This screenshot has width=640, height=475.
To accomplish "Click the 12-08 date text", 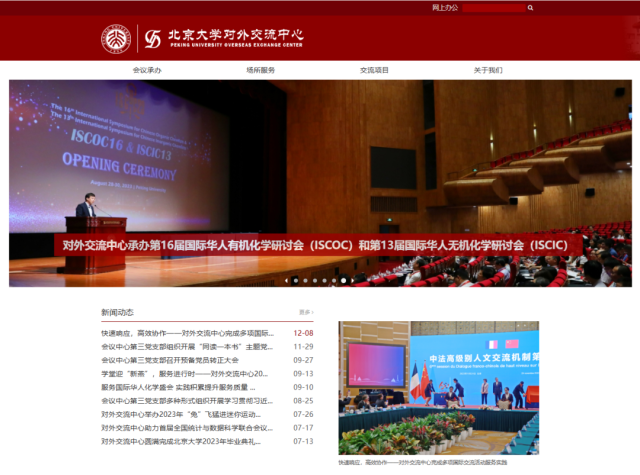I will click(303, 333).
